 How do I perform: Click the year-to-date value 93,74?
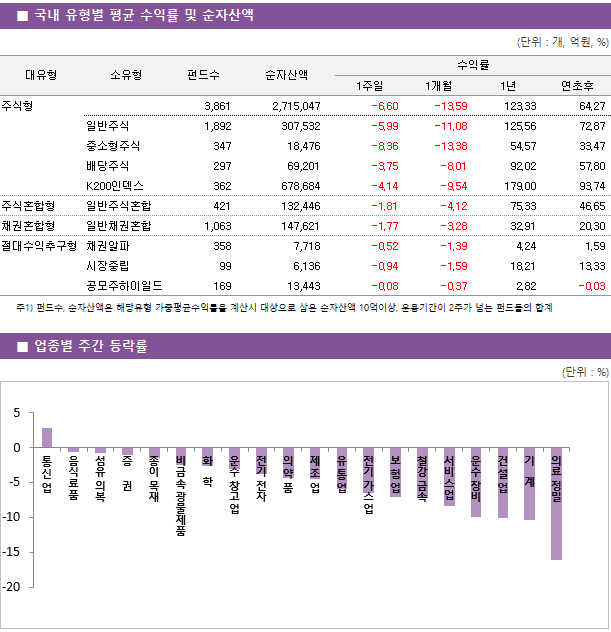pos(592,186)
